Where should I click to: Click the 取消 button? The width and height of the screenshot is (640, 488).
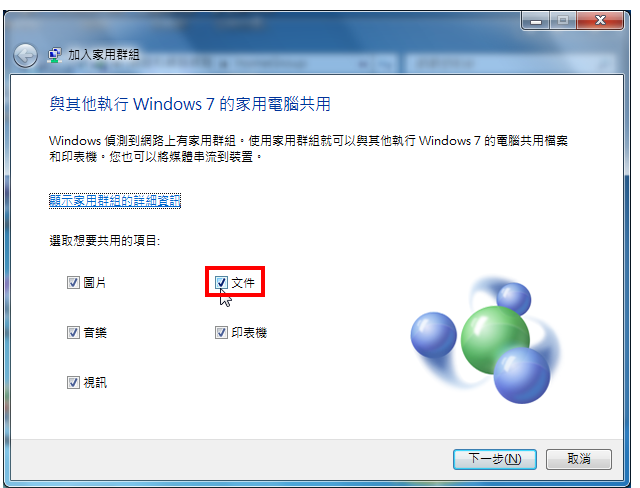(x=579, y=459)
